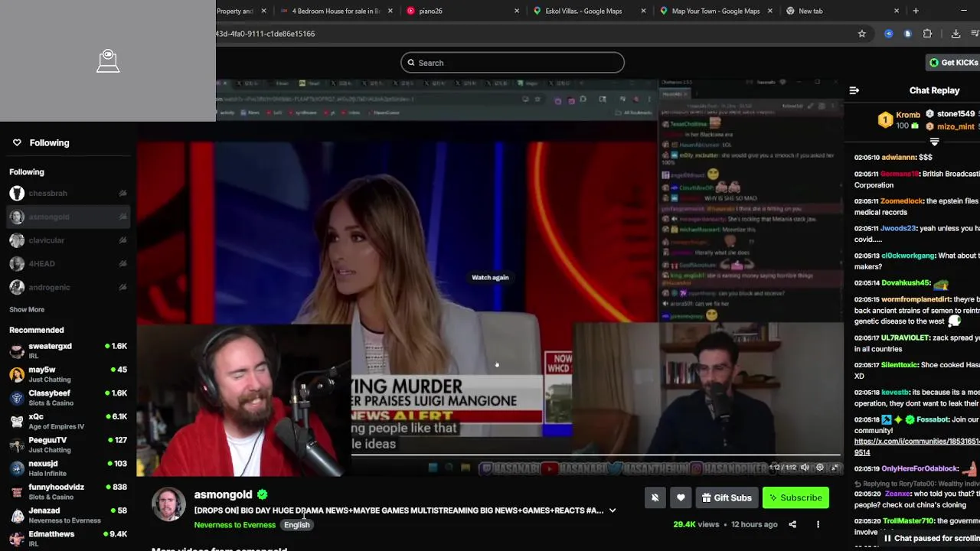This screenshot has width=980, height=551.
Task: Click top gifter Kromb in leaderboard
Action: pos(908,115)
